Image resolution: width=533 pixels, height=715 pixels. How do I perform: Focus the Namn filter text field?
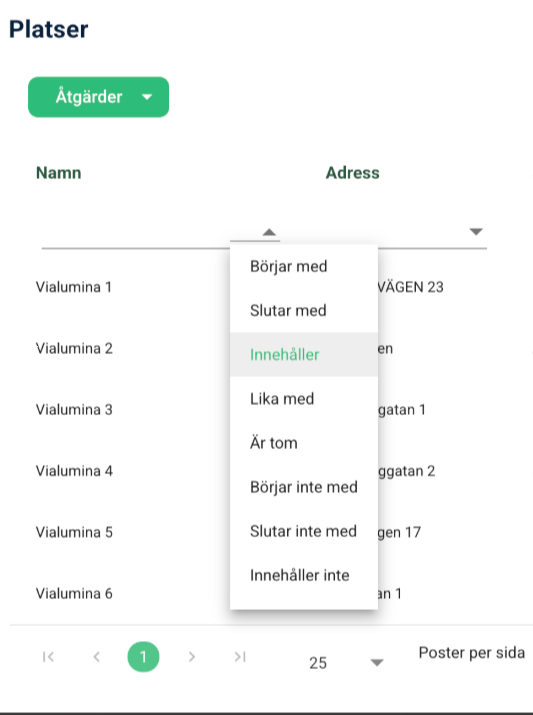(x=135, y=233)
